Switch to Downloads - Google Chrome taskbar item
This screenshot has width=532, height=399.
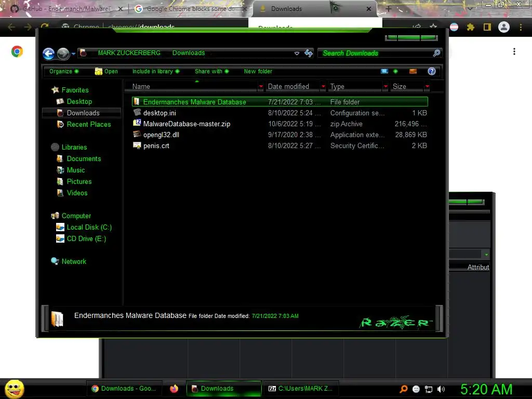(x=124, y=389)
